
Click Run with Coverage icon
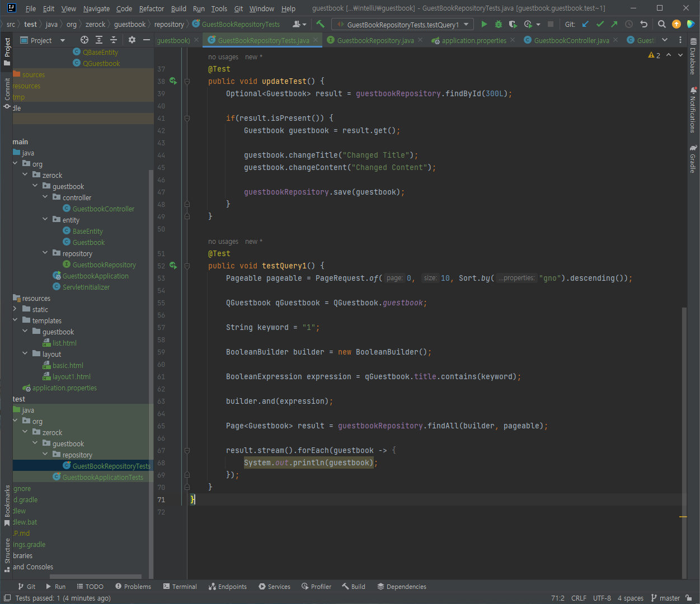513,24
